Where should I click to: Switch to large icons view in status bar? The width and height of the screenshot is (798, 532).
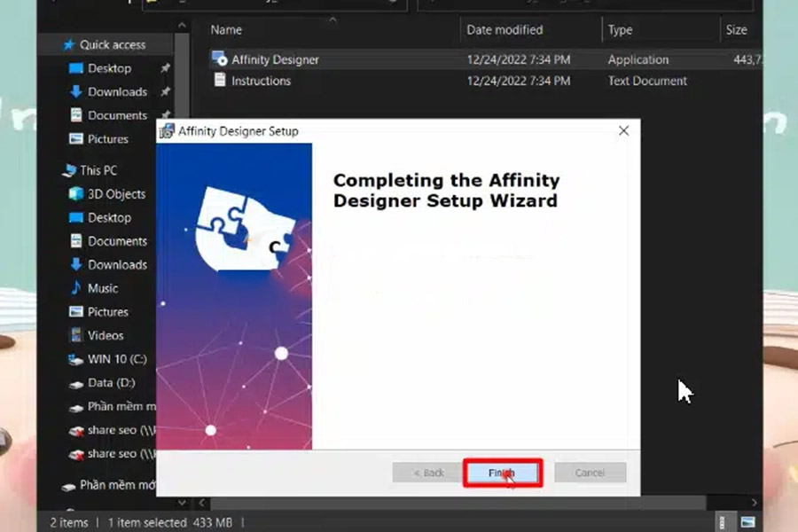(x=747, y=522)
